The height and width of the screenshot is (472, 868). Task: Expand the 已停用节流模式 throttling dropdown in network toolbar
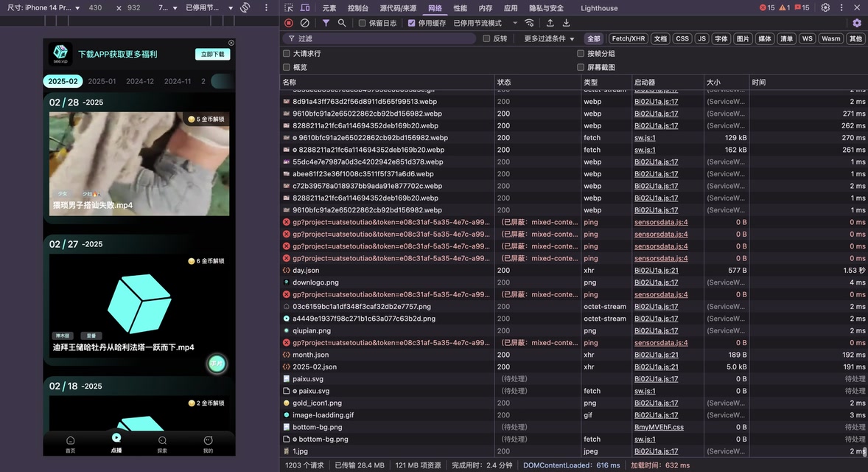pos(486,23)
